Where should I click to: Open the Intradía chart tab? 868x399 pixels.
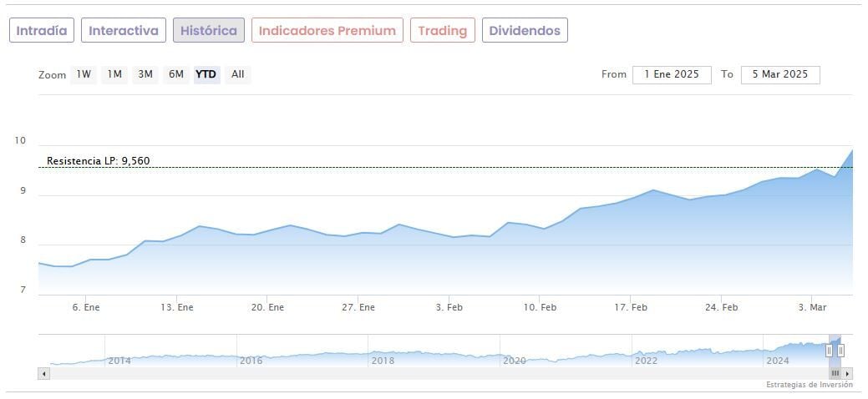click(x=42, y=31)
